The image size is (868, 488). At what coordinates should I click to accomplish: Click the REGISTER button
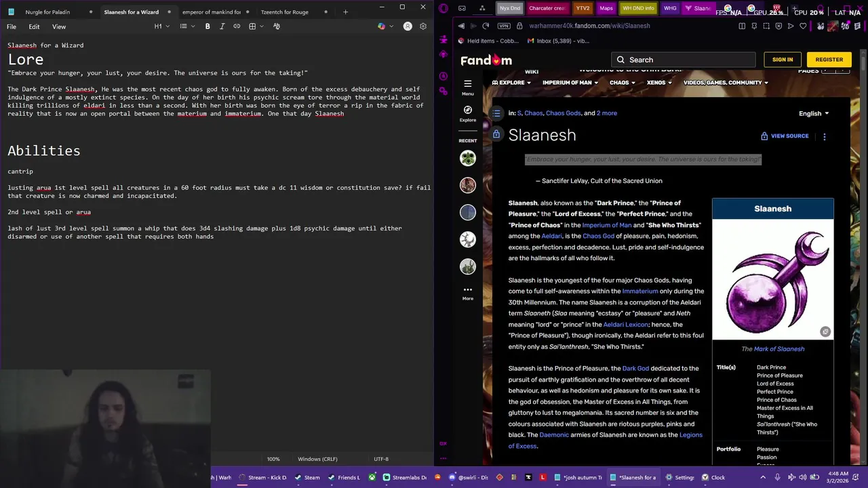(829, 60)
